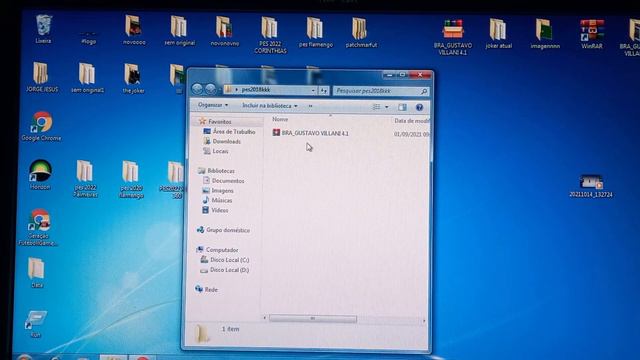Open the Incluir na biblioteca menu
The height and width of the screenshot is (360, 640).
(x=270, y=106)
